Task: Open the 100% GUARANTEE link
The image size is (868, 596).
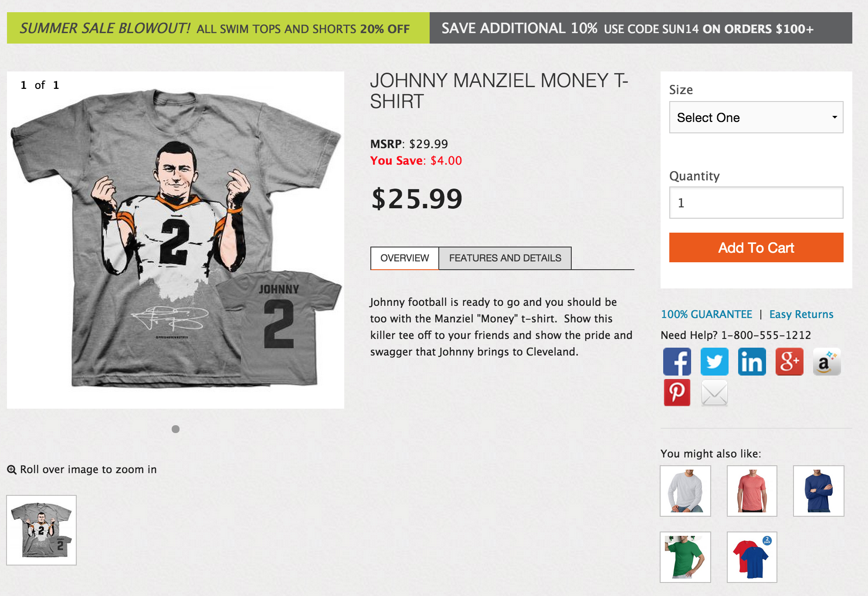Action: (706, 314)
